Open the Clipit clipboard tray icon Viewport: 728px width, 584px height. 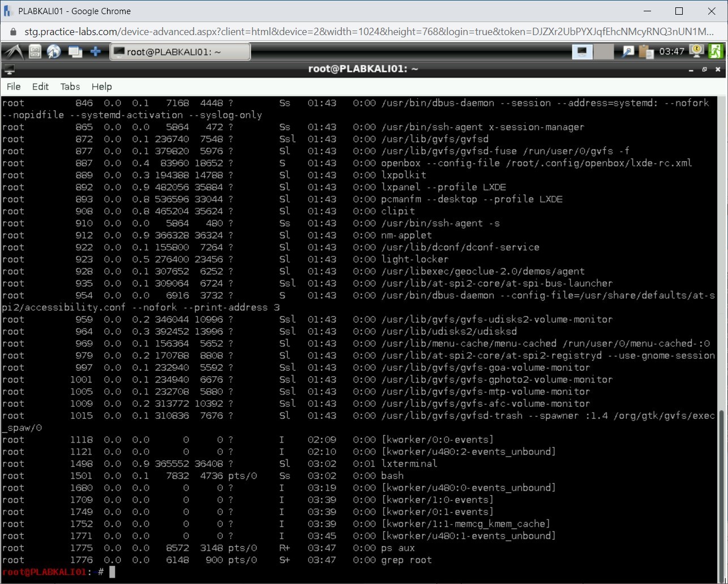pyautogui.click(x=646, y=52)
